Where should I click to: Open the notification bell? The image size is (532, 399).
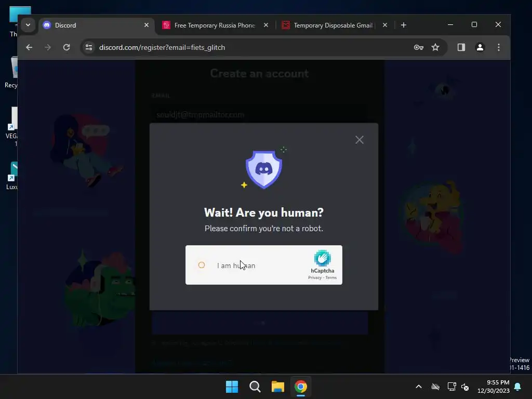coord(518,387)
